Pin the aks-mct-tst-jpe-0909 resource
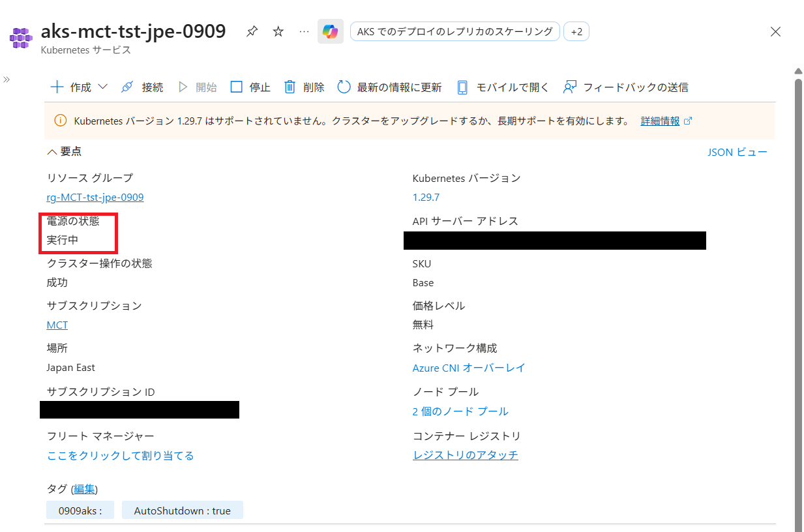 [x=252, y=31]
